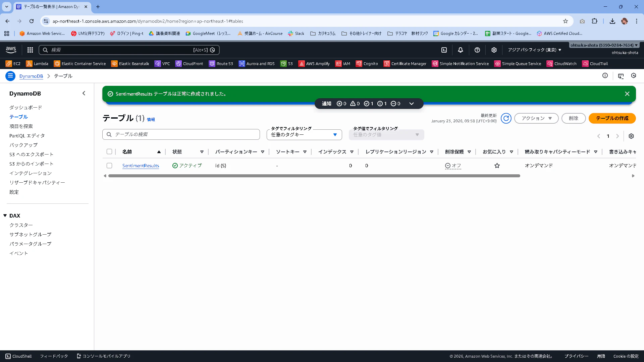Open a new browser tab
The width and height of the screenshot is (644, 362).
(98, 7)
